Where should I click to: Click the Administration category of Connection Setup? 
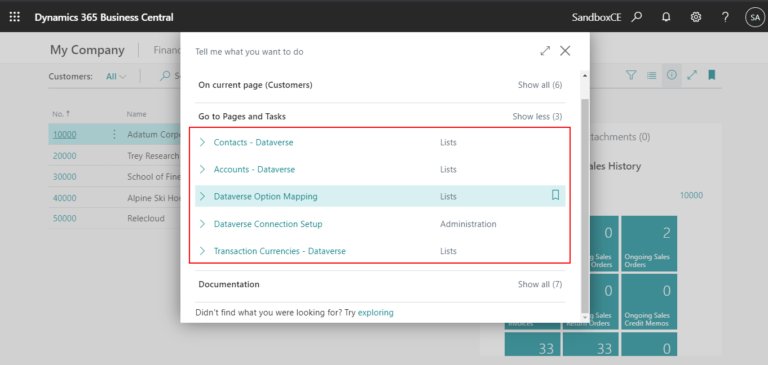coord(468,224)
